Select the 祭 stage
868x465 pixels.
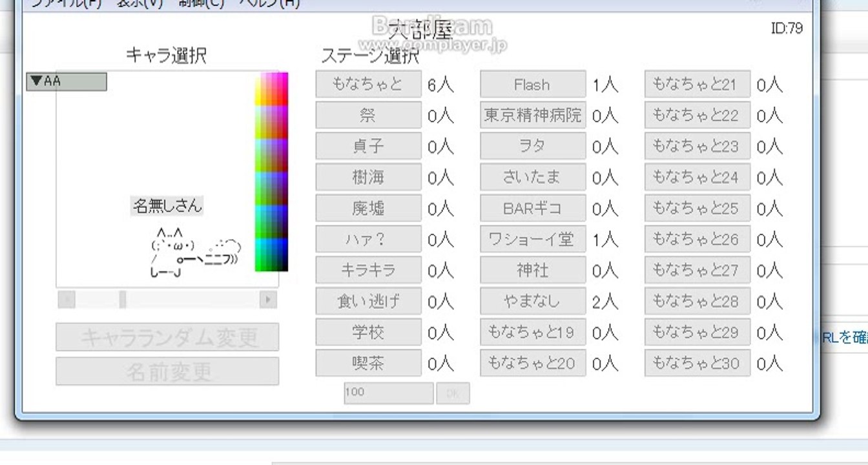tap(368, 115)
